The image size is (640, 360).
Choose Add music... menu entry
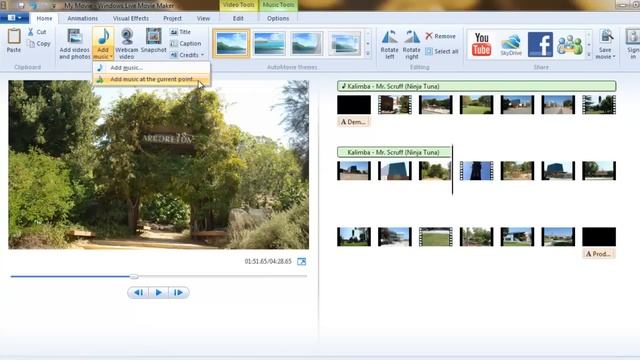click(x=151, y=68)
